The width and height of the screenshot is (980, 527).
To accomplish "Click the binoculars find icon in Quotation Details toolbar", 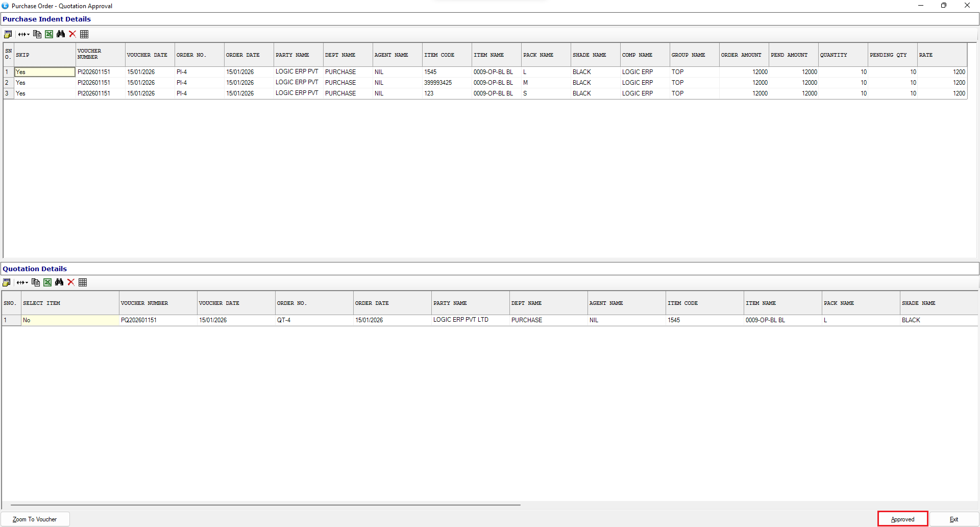I will coord(59,282).
